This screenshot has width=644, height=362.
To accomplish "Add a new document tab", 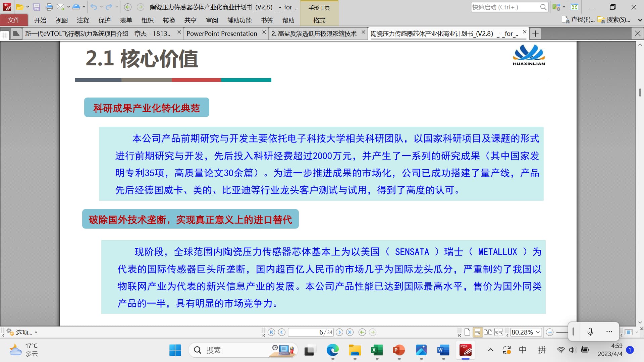I will pyautogui.click(x=536, y=34).
